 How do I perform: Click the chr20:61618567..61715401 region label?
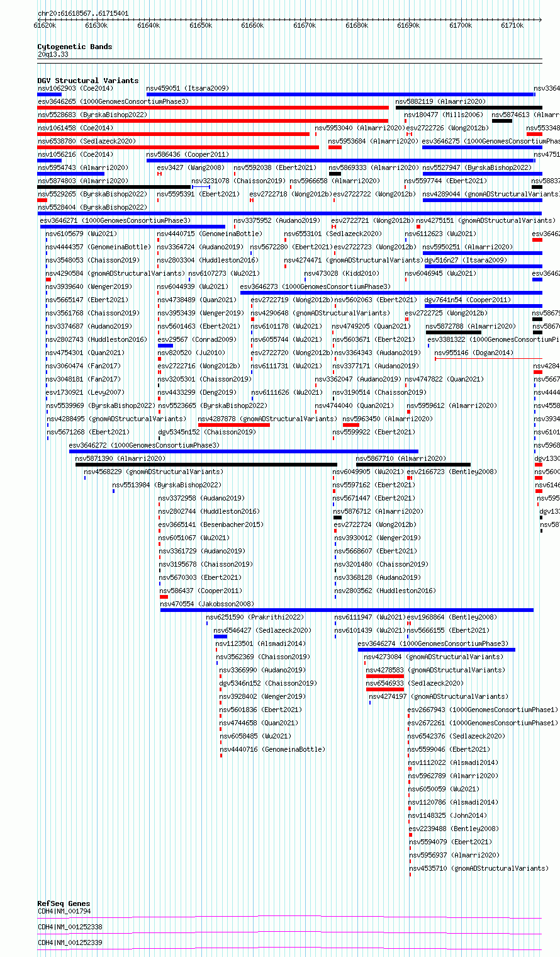click(83, 13)
